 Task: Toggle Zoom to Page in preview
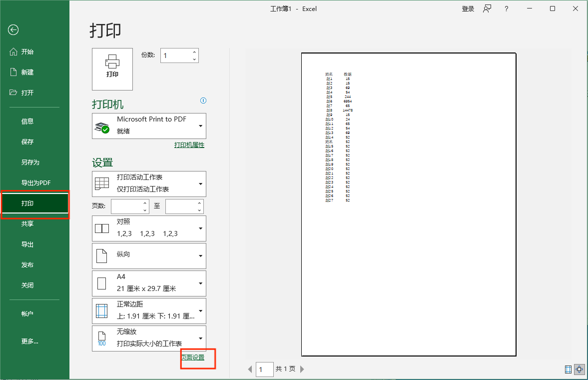580,369
